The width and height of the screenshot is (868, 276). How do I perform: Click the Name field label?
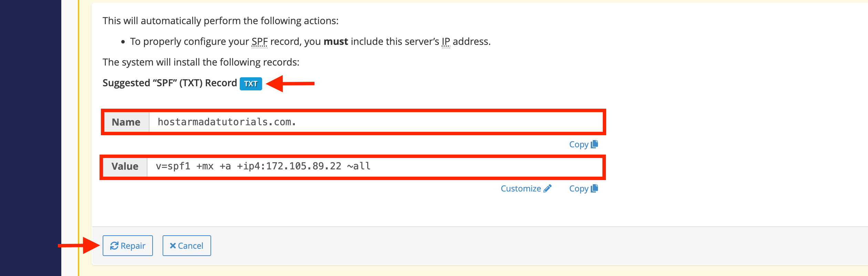(x=126, y=122)
